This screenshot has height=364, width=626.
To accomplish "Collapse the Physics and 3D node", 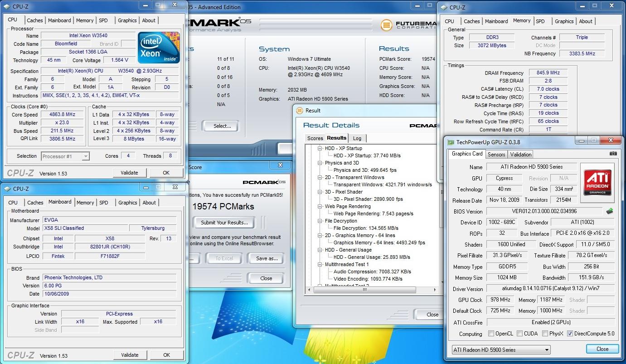I will pyautogui.click(x=320, y=163).
